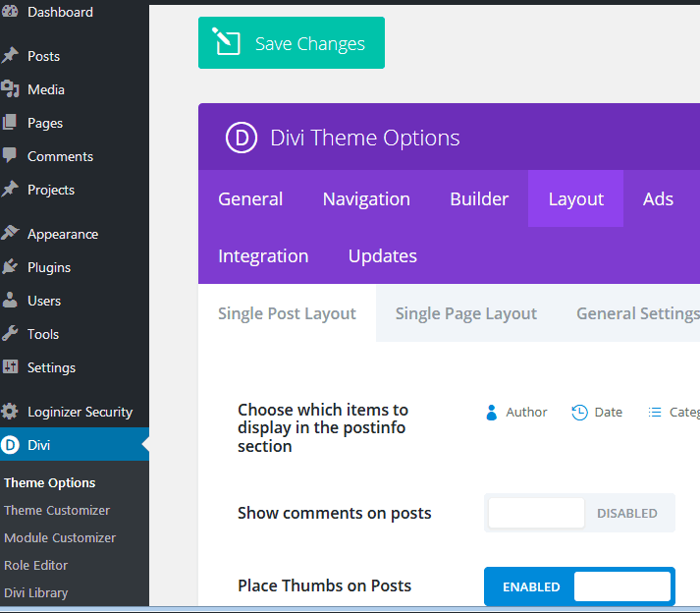The width and height of the screenshot is (700, 613).
Task: Click the Date clock icon in postinfo
Action: click(x=579, y=412)
